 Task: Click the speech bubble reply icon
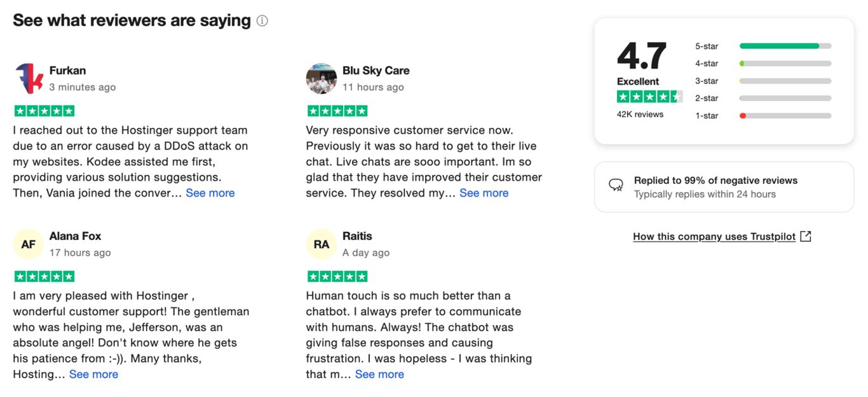pyautogui.click(x=615, y=185)
